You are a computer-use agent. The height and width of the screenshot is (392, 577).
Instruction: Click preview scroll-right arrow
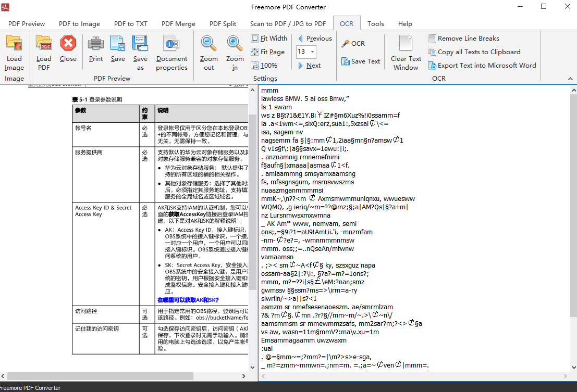[243, 376]
